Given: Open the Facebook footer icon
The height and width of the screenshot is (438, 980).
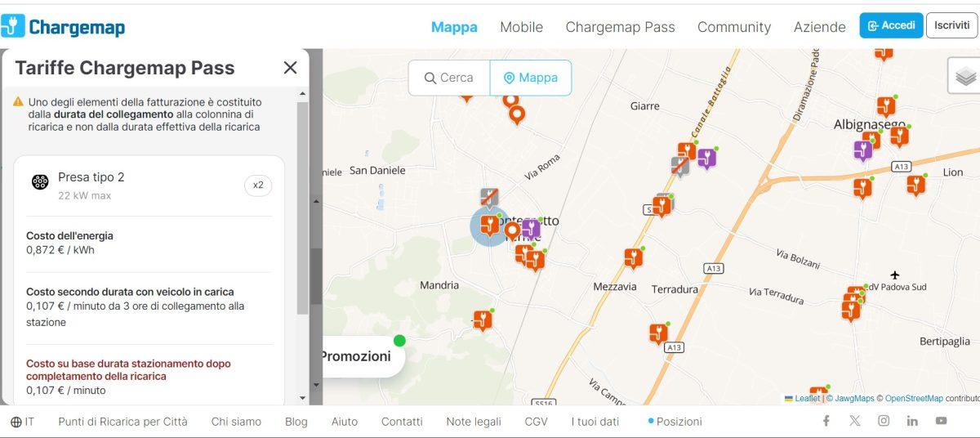Looking at the screenshot, I should click(826, 421).
